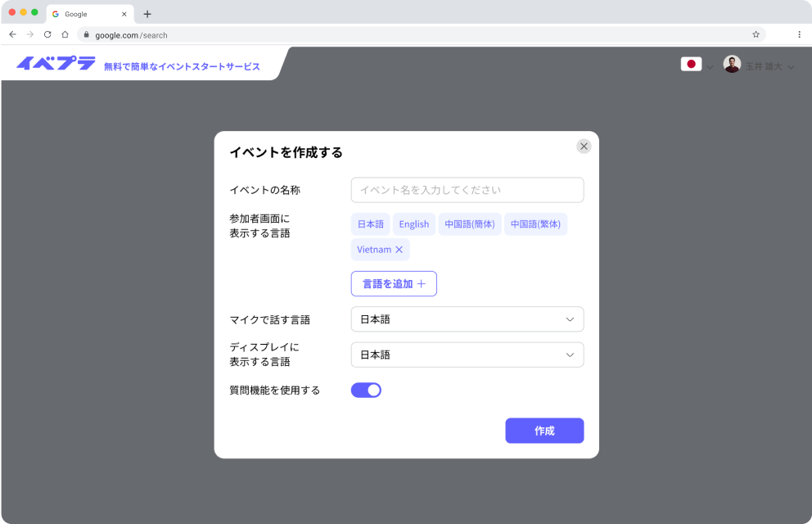Focus the event name input field
This screenshot has height=524, width=812.
(x=467, y=190)
